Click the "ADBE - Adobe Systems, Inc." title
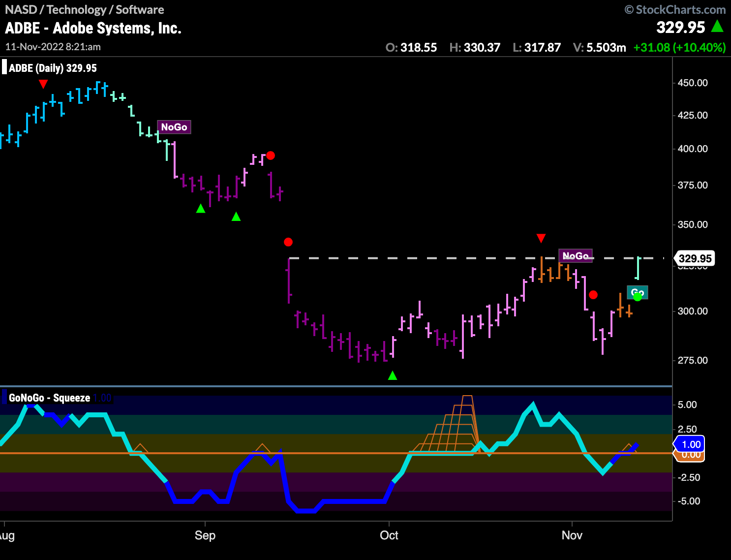The image size is (731, 560). coord(93,28)
